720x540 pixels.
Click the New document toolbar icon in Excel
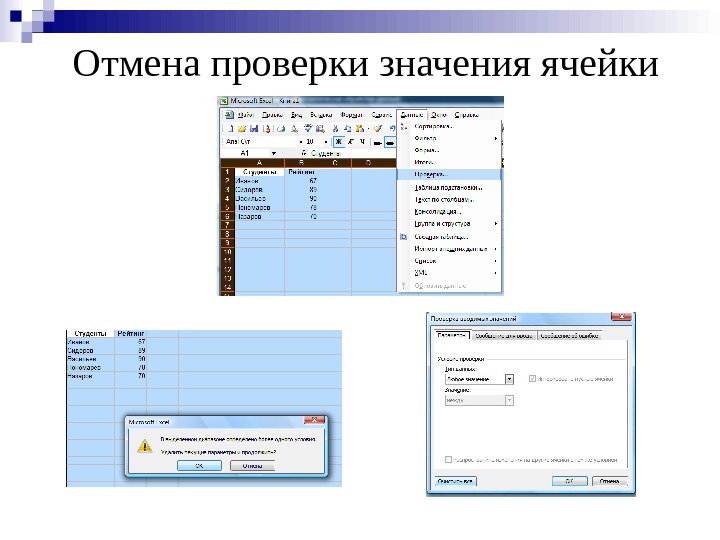(230, 129)
